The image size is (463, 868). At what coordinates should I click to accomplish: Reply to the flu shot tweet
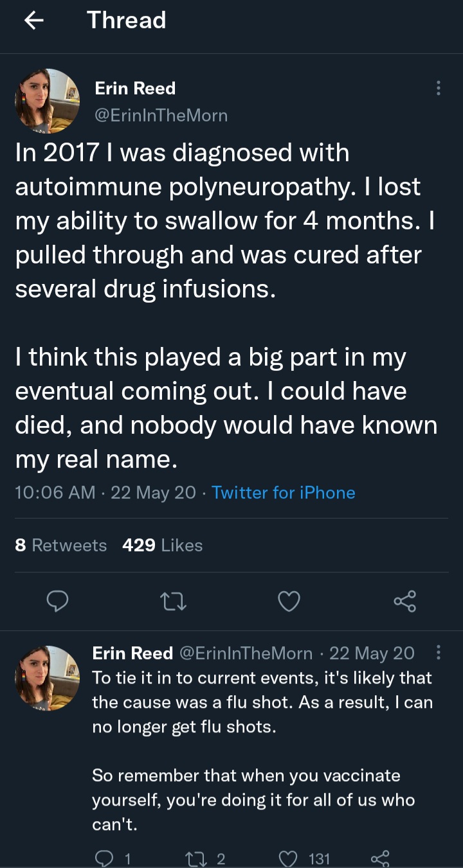point(103,859)
